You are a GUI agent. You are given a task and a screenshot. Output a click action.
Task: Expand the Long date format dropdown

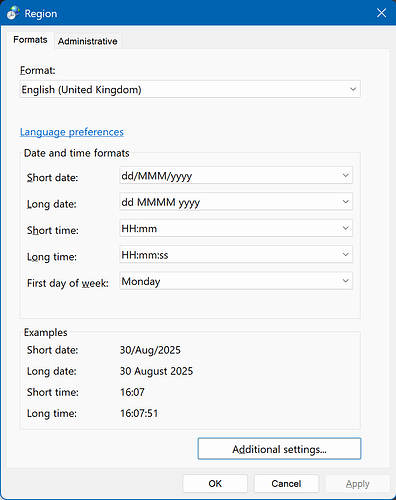[236, 202]
